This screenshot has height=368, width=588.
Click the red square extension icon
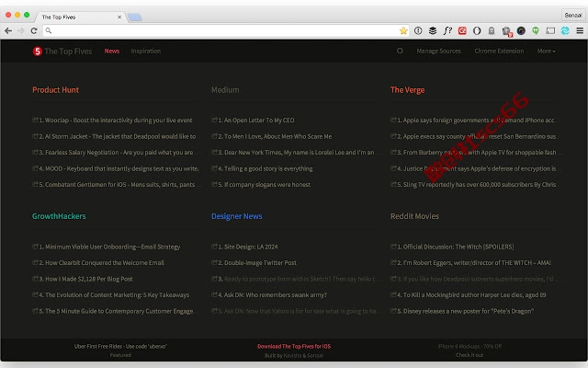point(462,30)
